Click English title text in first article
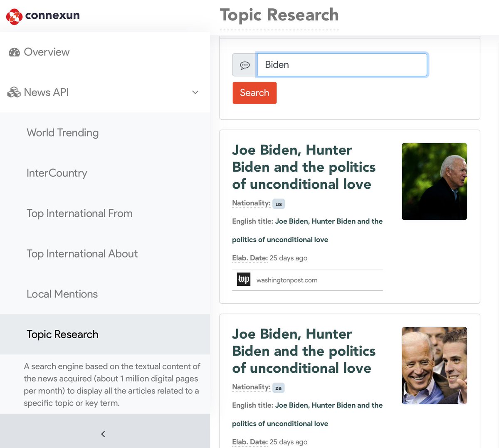Screen dimensions: 499x448 tap(307, 230)
